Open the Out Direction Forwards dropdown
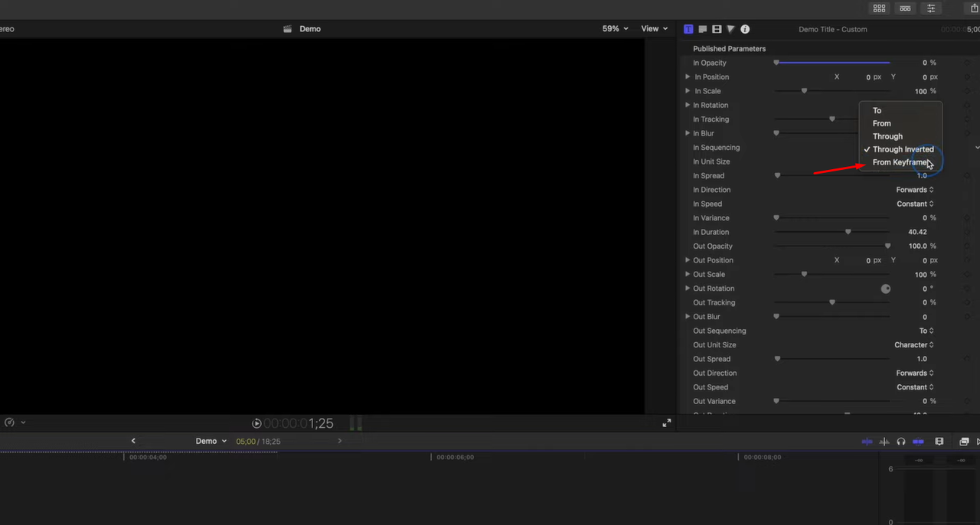Image resolution: width=980 pixels, height=525 pixels. (915, 373)
